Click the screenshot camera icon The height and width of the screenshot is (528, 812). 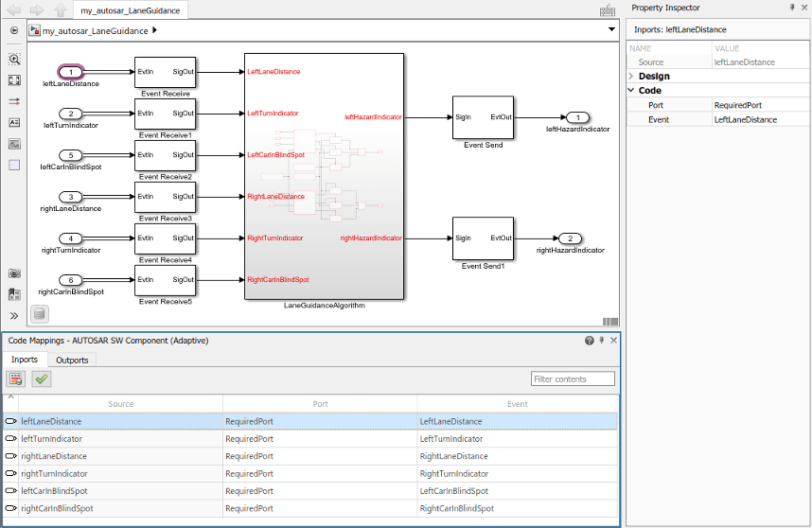point(14,273)
